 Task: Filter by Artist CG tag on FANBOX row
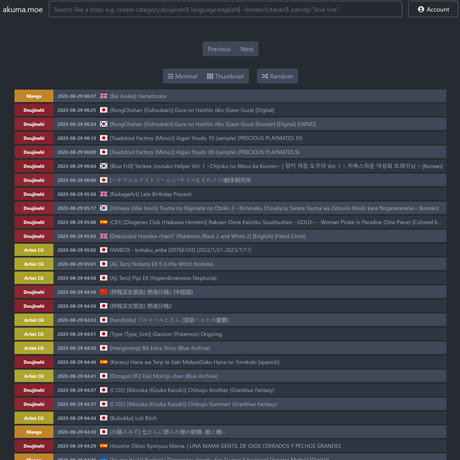point(34,250)
